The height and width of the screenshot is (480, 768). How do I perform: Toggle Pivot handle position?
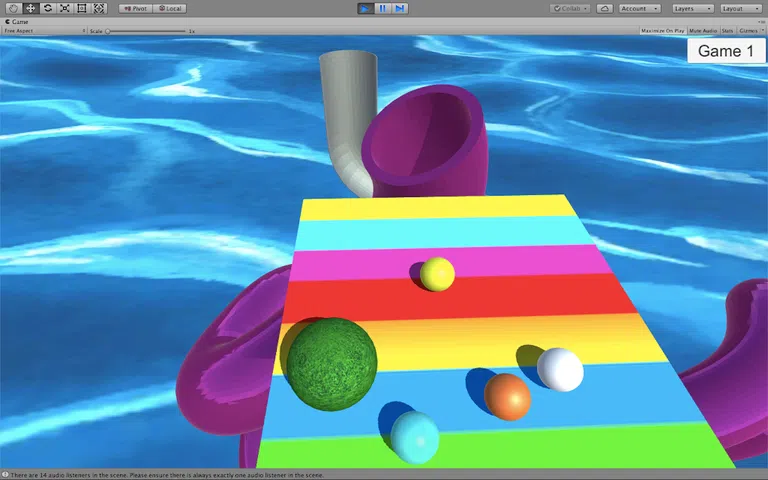click(136, 8)
